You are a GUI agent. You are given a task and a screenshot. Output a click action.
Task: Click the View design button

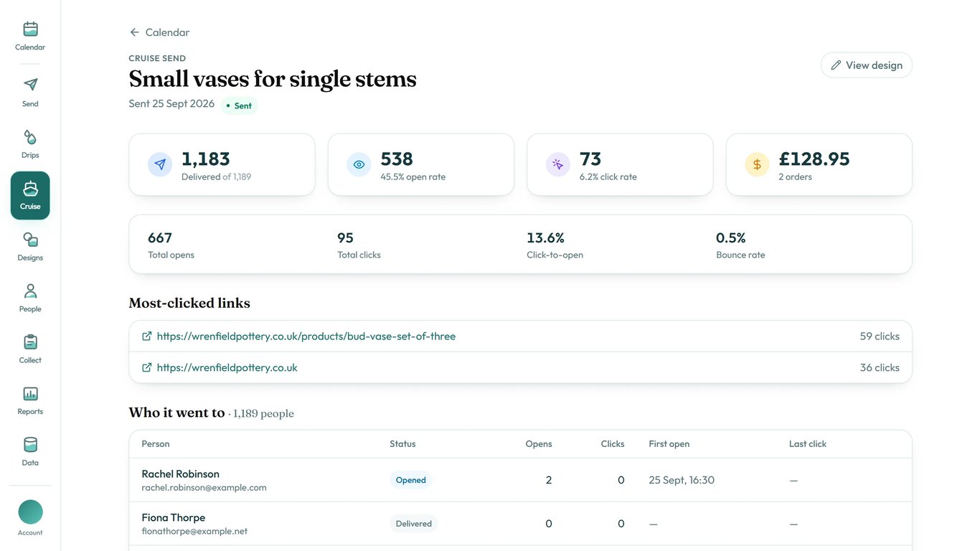click(867, 65)
